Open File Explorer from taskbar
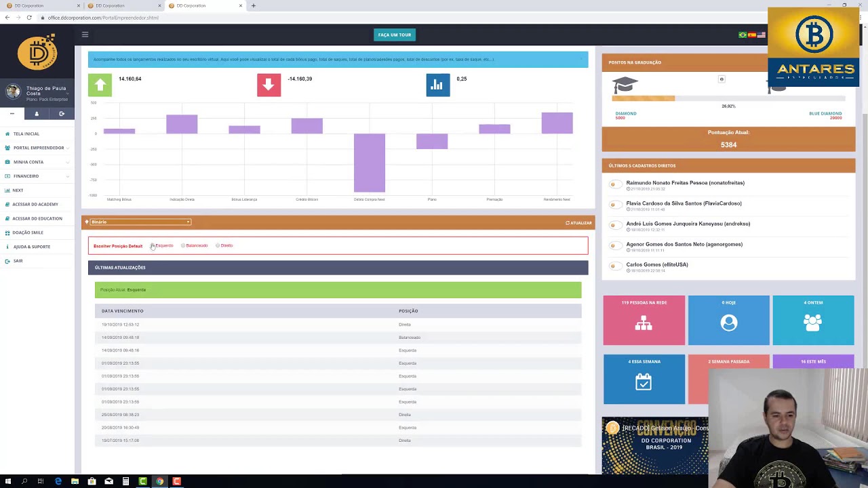 pyautogui.click(x=75, y=481)
